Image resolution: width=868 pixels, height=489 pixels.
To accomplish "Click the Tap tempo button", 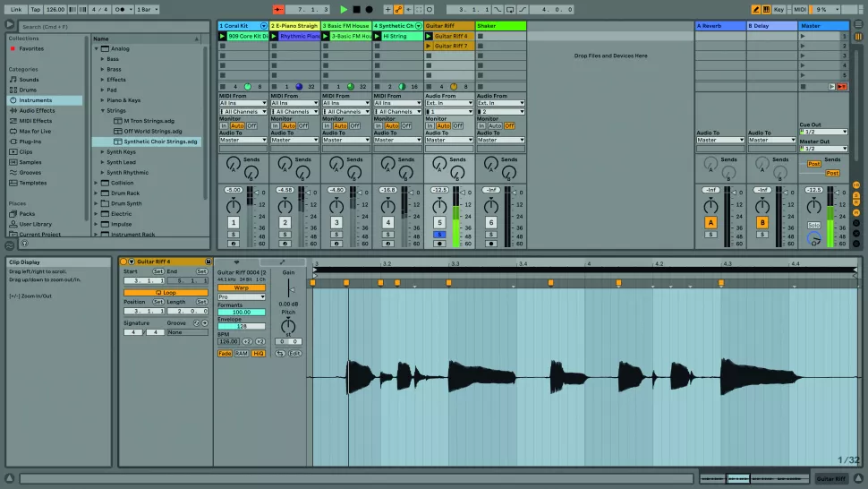I will pos(35,9).
